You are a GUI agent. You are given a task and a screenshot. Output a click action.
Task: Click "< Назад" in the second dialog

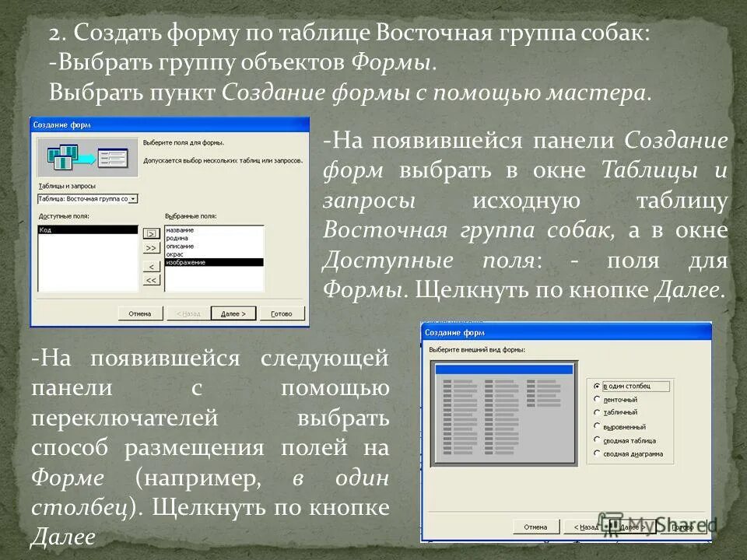(586, 527)
